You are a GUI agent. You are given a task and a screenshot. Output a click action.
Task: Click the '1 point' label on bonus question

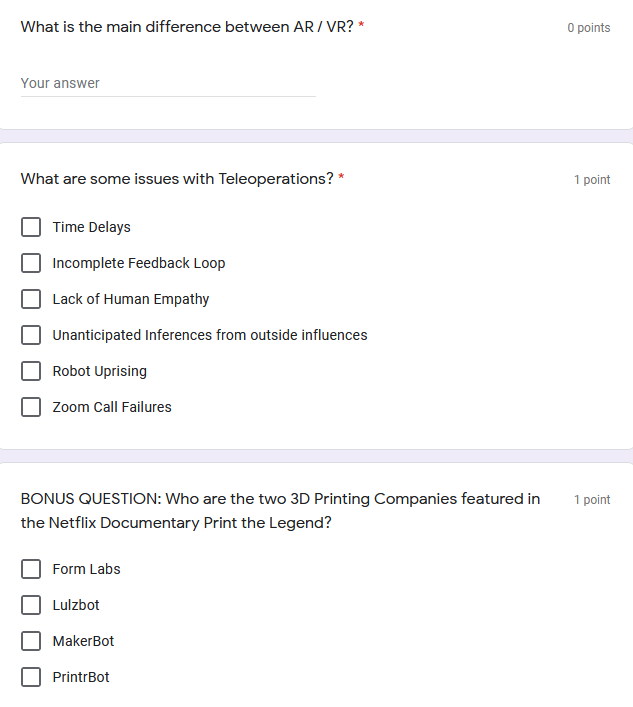tap(592, 500)
